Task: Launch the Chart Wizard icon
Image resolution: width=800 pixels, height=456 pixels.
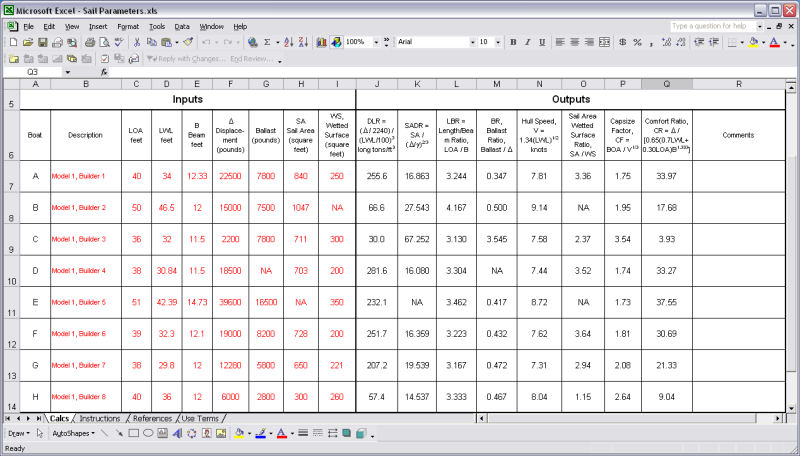Action: point(321,42)
